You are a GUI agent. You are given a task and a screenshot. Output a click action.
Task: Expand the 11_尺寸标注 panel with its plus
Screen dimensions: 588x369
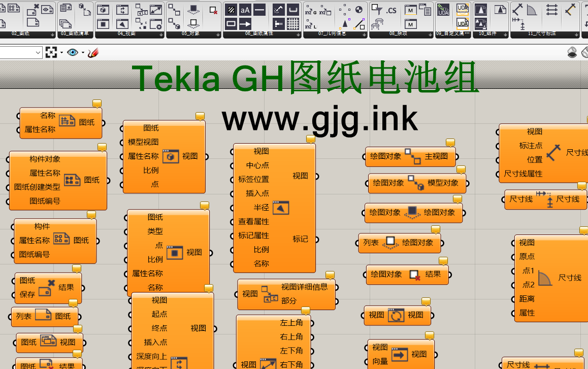click(x=576, y=35)
